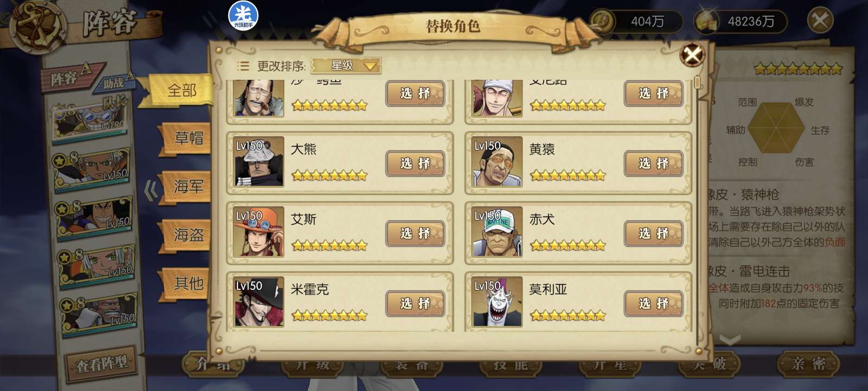Tap the anchor emblem beside 阵容
The height and width of the screenshot is (391, 868).
click(36, 27)
